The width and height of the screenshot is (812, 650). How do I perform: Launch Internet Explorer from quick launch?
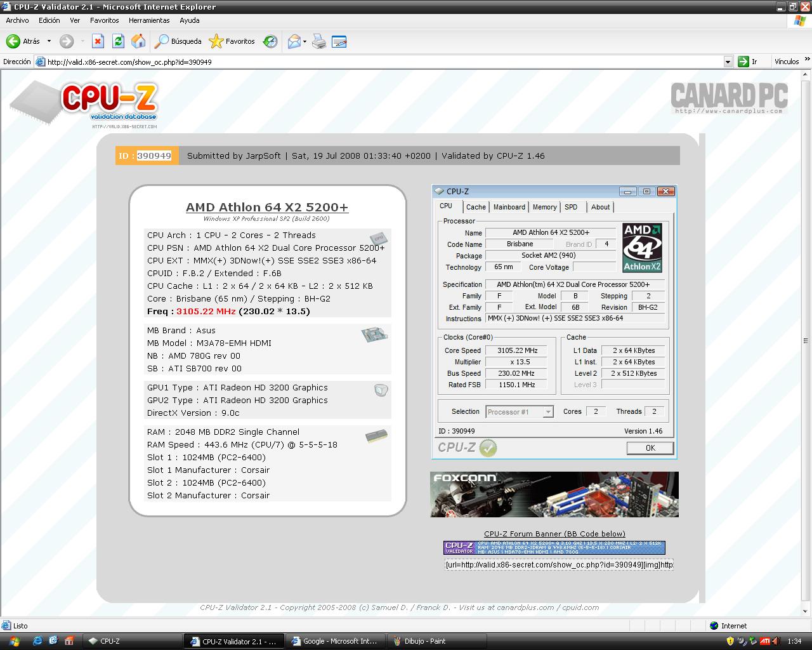pyautogui.click(x=37, y=641)
